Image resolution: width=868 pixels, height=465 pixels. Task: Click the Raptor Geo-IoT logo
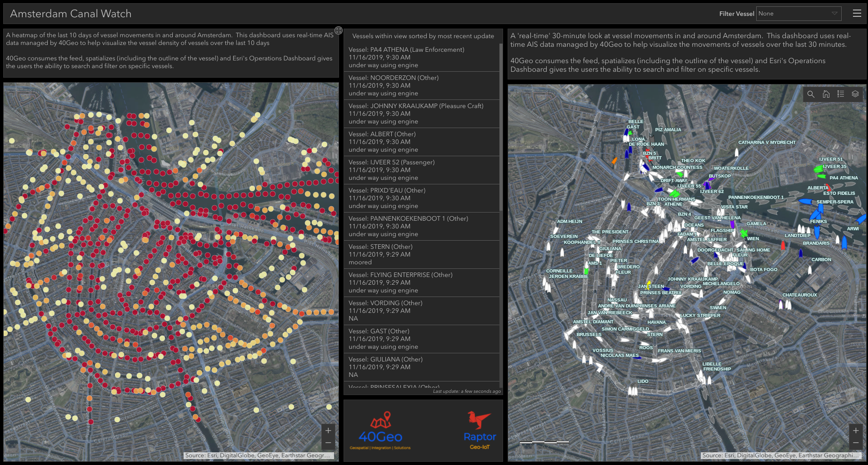coord(479,430)
